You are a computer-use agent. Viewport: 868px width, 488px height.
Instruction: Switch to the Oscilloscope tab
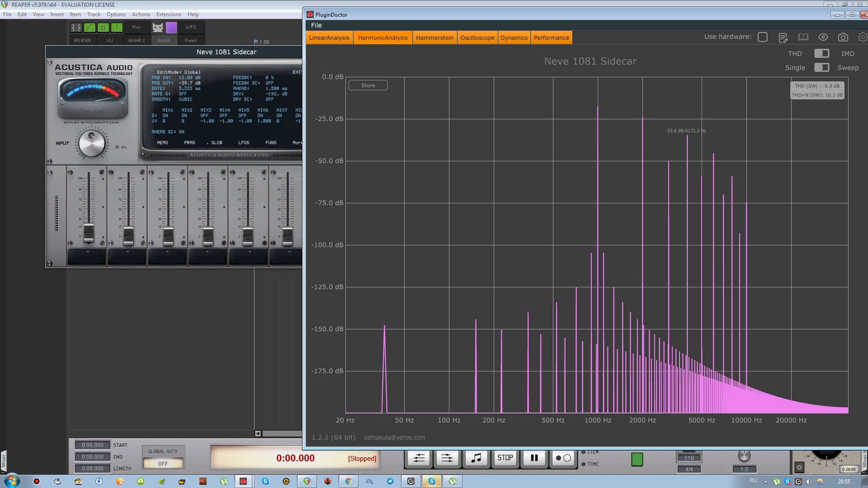[x=477, y=38]
